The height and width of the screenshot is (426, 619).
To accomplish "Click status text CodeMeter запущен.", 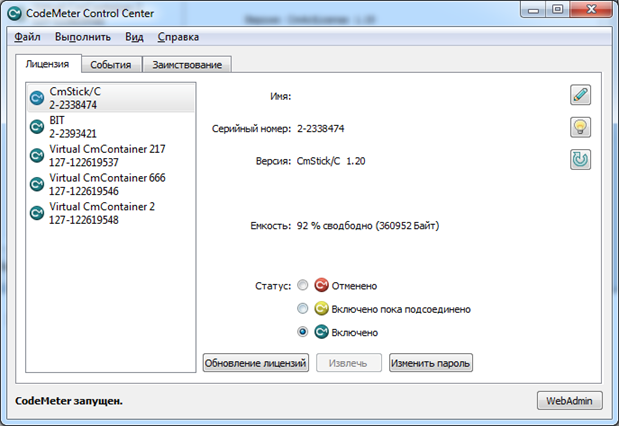I will [x=69, y=401].
